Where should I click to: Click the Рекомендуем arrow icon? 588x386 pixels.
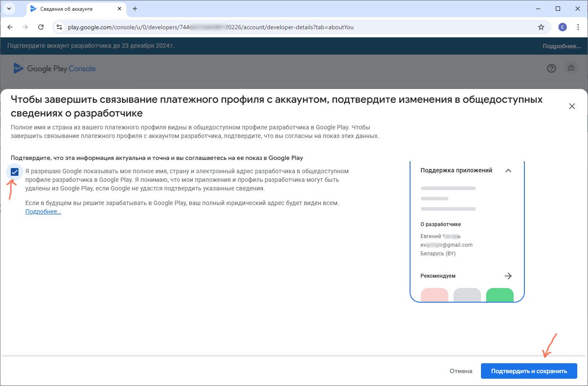pyautogui.click(x=508, y=276)
